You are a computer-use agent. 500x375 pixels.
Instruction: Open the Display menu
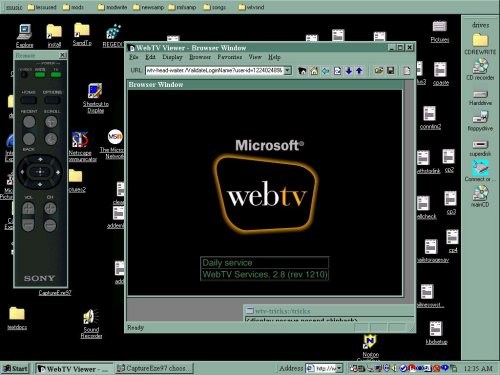(172, 57)
